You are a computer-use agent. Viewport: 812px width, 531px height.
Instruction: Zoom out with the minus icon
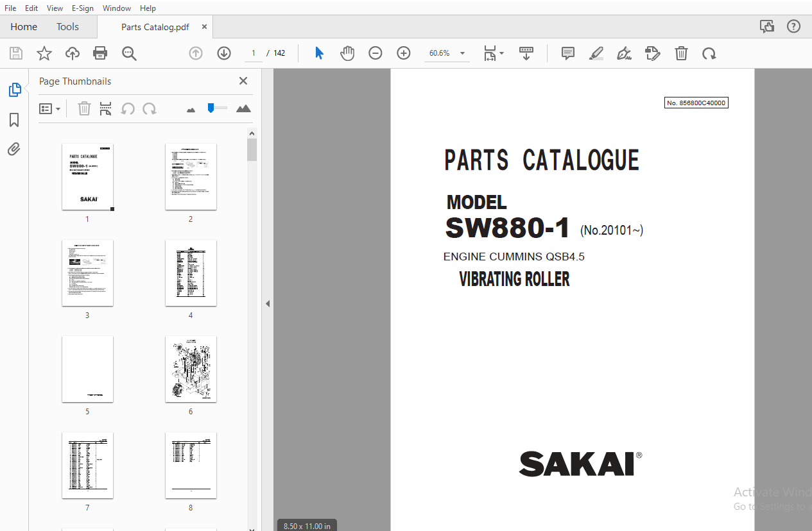(376, 53)
